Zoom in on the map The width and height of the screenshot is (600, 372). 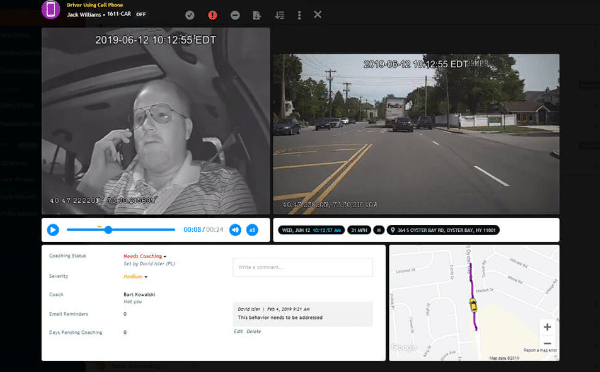[547, 327]
